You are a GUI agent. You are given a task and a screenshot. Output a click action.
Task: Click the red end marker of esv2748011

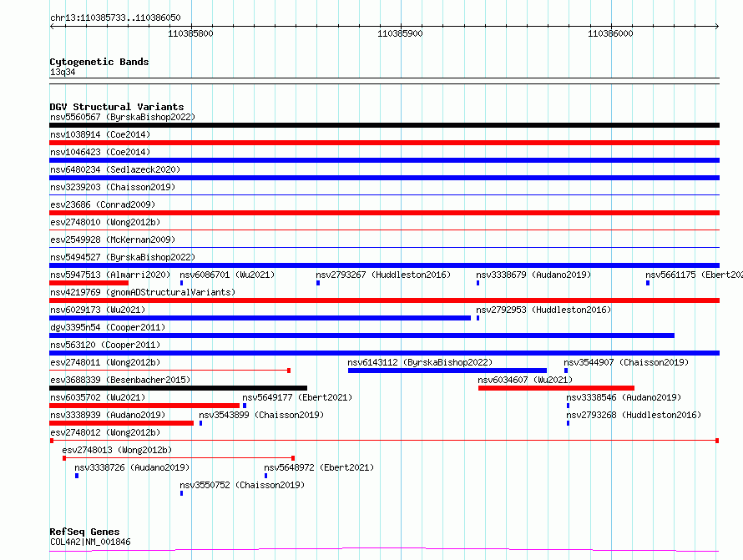(x=289, y=371)
